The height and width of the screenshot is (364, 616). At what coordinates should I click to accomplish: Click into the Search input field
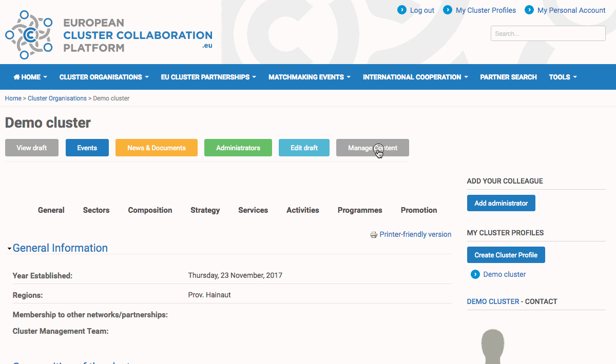548,33
